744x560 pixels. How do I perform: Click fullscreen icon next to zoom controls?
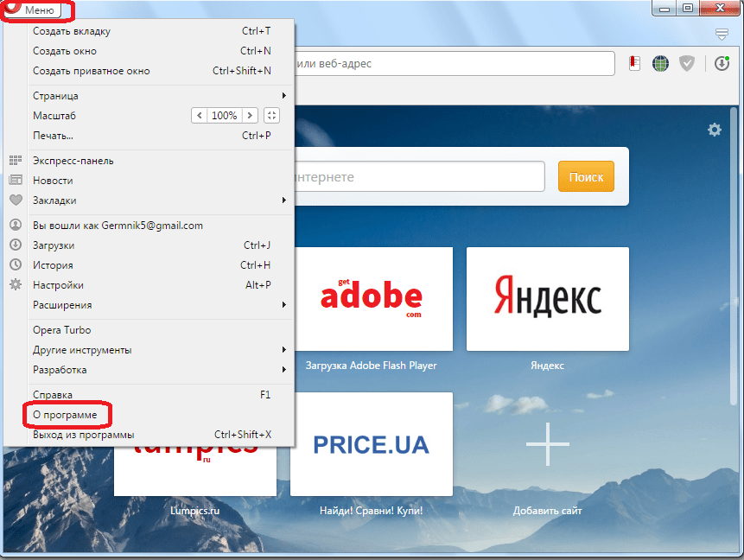pyautogui.click(x=271, y=115)
